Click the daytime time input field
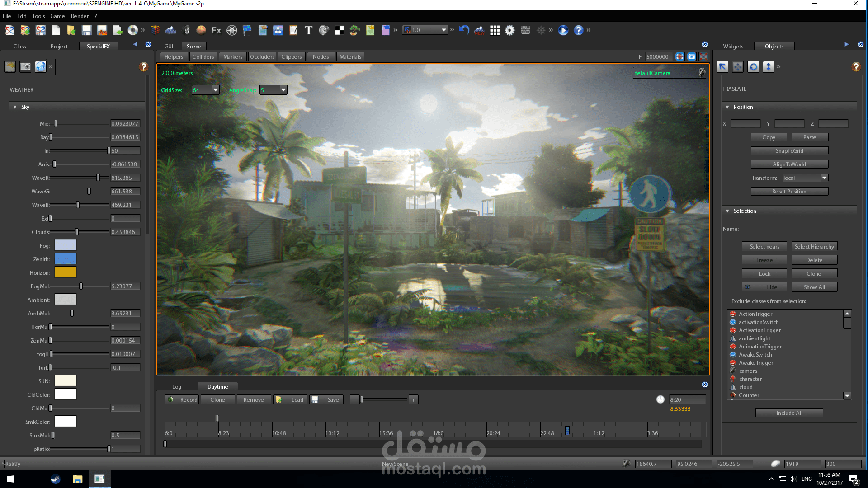Viewport: 868px width, 488px height. tap(686, 400)
